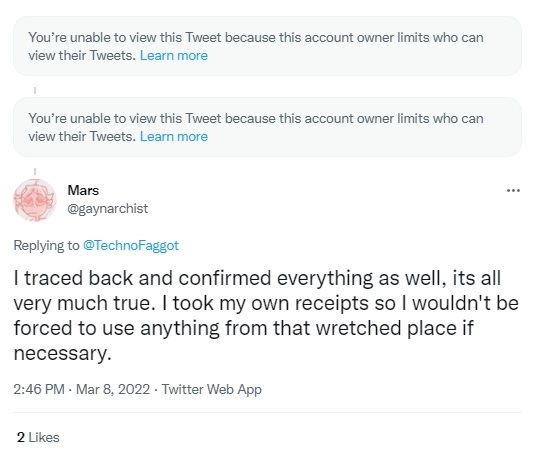Click the thread connector line between the notices
535x458 pixels.
[35, 90]
